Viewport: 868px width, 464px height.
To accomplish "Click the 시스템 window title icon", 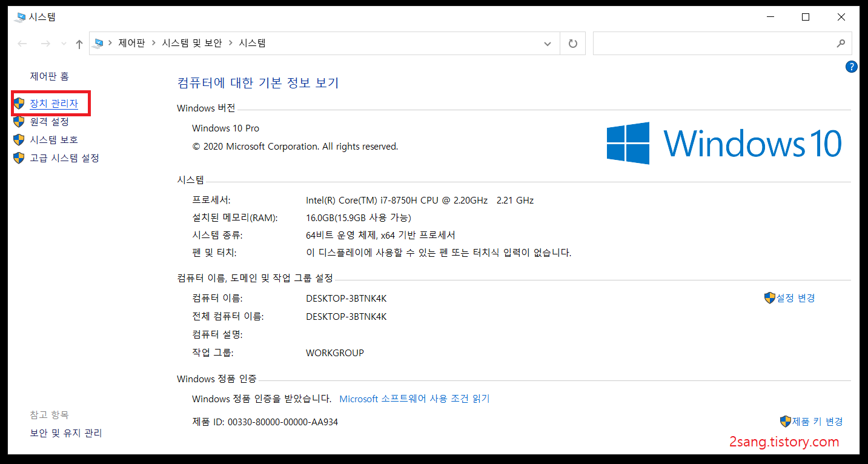I will pyautogui.click(x=20, y=17).
